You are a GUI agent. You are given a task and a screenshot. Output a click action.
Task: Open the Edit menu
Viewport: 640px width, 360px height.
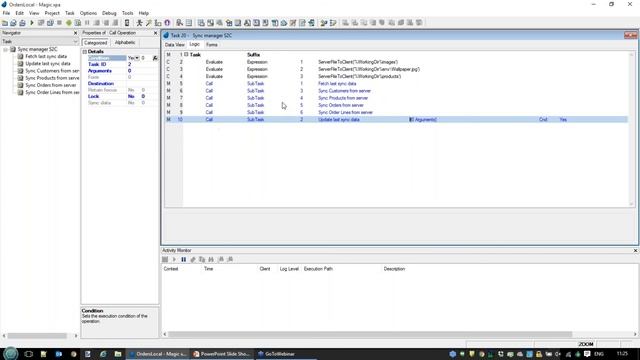click(20, 13)
